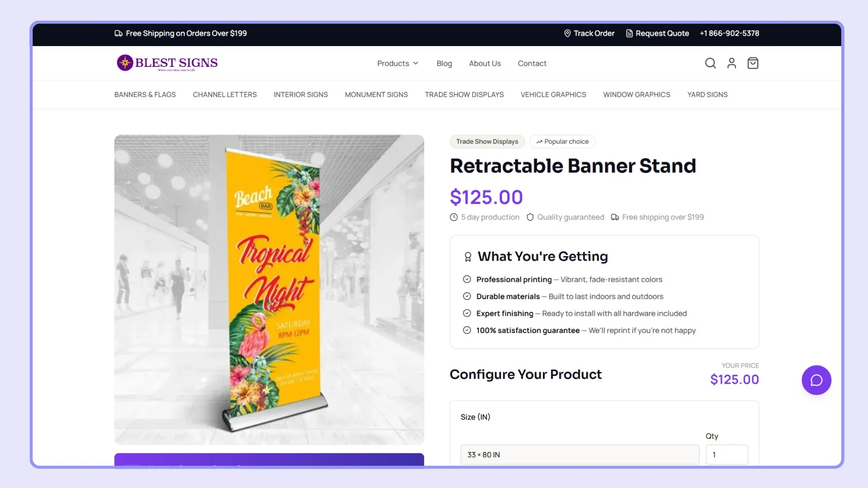Viewport: 868px width, 488px height.
Task: Select the Monument Signs category
Action: pos(376,94)
